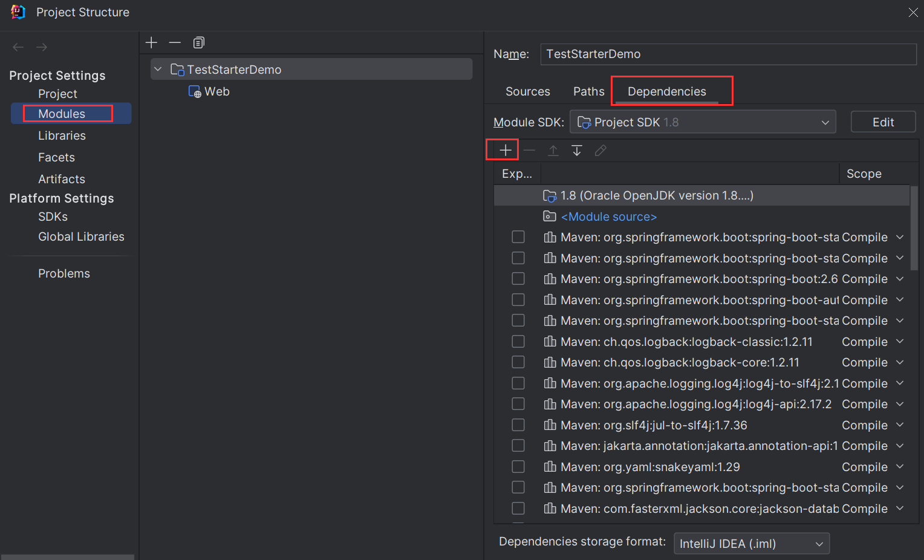The image size is (924, 560).
Task: Click library icon for jakarta.annotation-api row
Action: click(550, 446)
